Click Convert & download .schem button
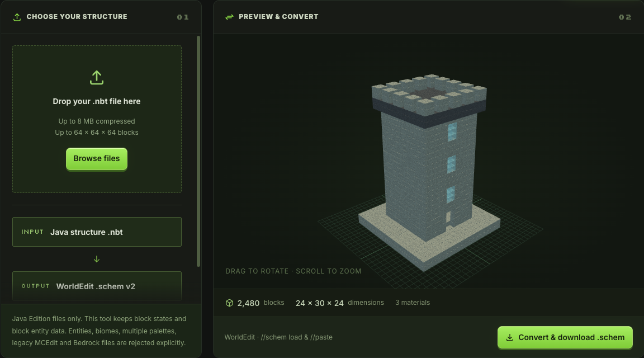The width and height of the screenshot is (644, 358). (565, 337)
